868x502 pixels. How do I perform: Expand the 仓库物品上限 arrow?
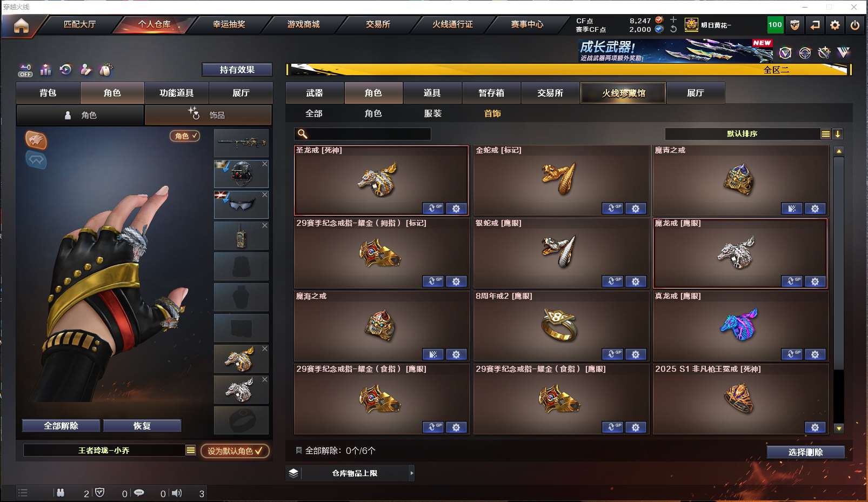(412, 473)
